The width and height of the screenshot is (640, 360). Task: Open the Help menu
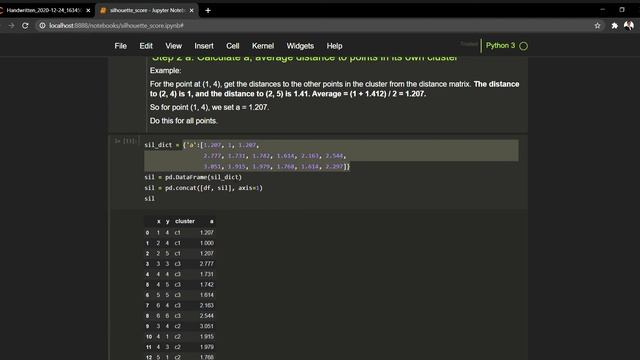334,46
